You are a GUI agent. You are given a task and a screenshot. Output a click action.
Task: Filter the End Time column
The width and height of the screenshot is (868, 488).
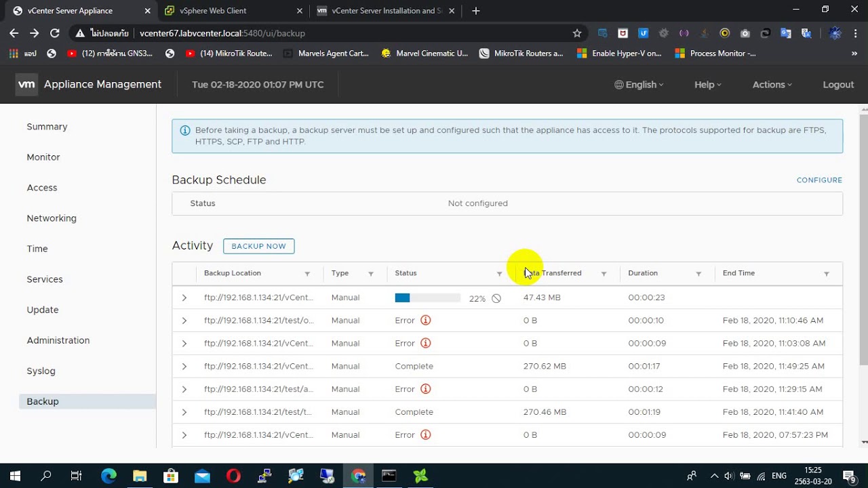(827, 274)
